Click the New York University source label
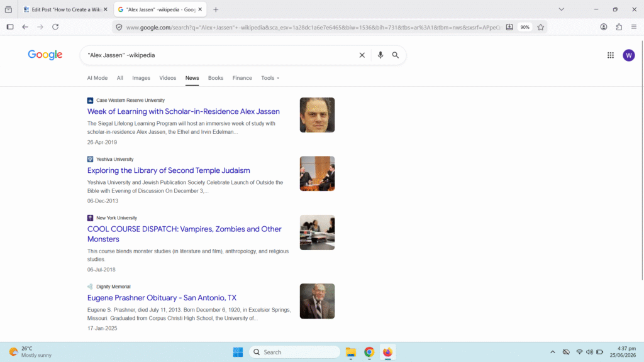Viewport: 644px width, 362px height. point(116,218)
